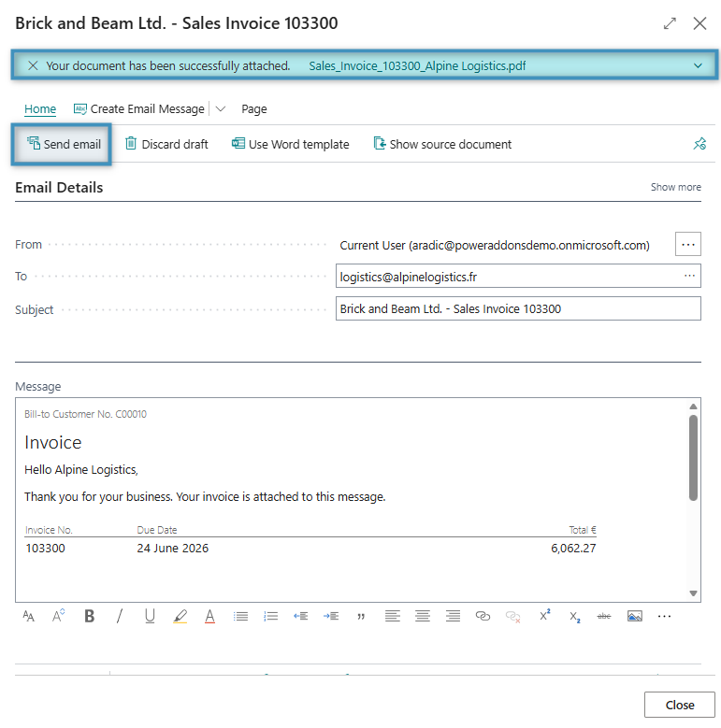721x728 pixels.
Task: Click message scrollbar down arrow
Action: [x=693, y=592]
